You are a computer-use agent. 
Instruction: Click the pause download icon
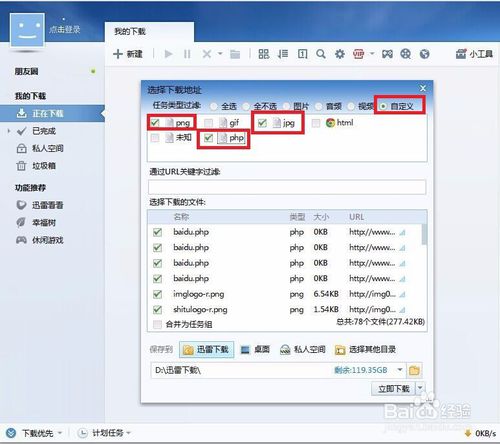pos(187,54)
